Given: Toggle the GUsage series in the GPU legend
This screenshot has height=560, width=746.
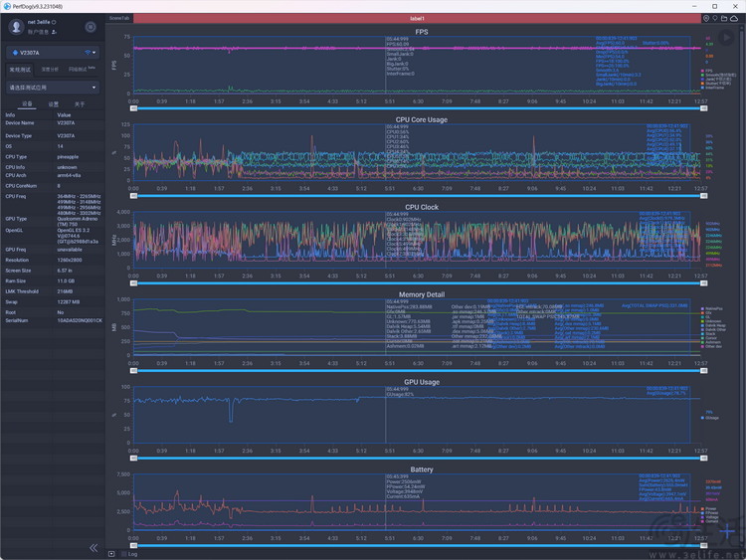Looking at the screenshot, I should coord(710,418).
